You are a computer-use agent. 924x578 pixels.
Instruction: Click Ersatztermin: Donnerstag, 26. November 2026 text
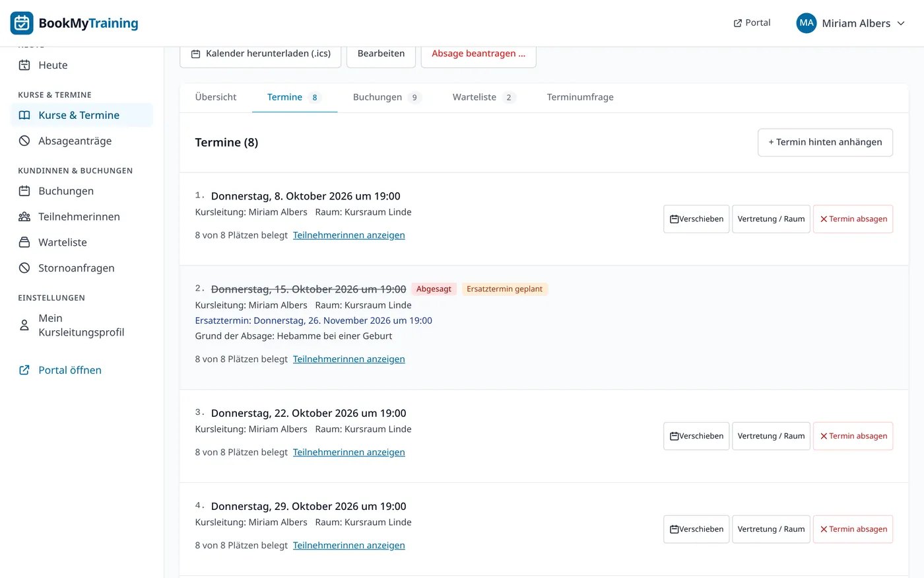(x=313, y=321)
